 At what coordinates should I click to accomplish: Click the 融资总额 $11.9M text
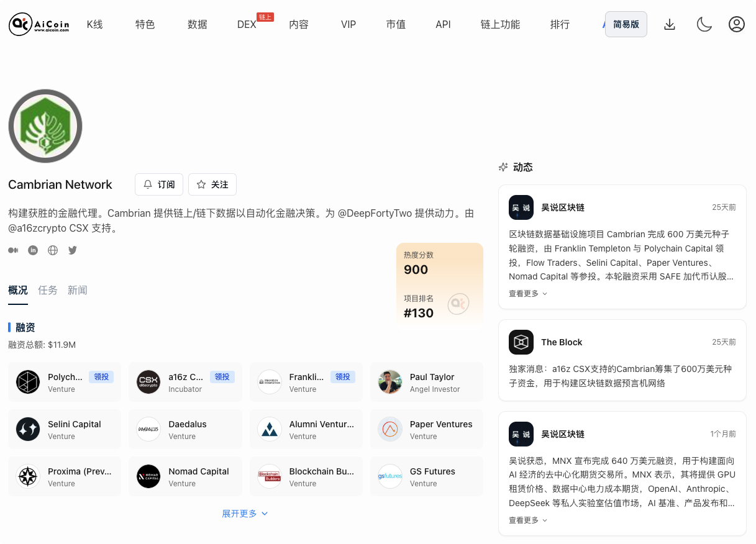[x=42, y=345]
